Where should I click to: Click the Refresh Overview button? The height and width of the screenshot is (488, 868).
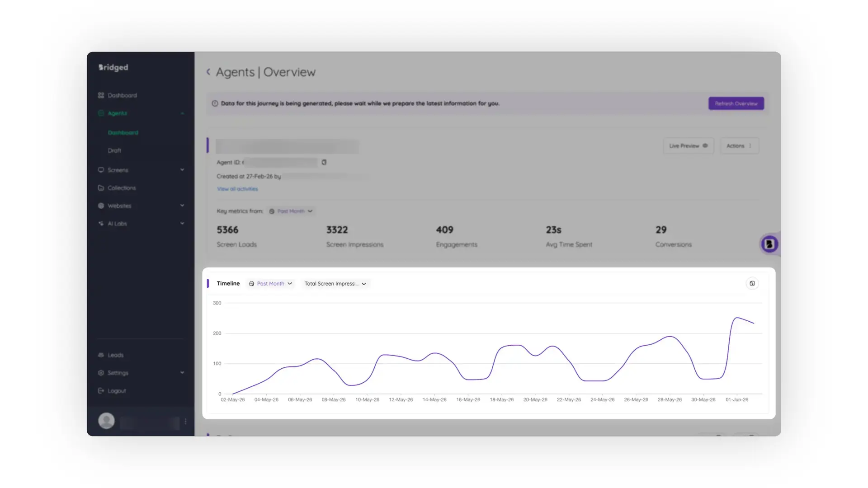coord(736,103)
